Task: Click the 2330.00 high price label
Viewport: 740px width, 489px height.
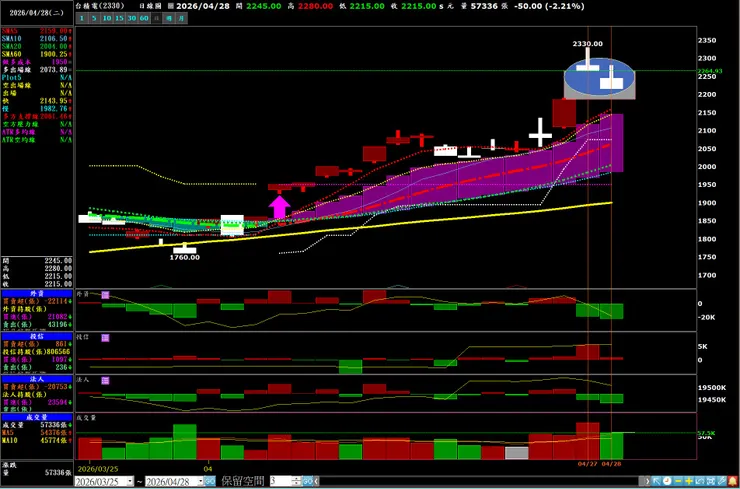Action: tap(588, 43)
